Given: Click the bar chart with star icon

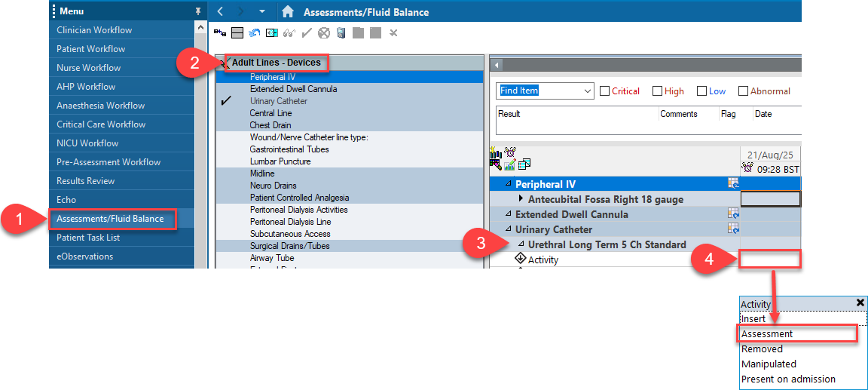Looking at the screenshot, I should [496, 152].
